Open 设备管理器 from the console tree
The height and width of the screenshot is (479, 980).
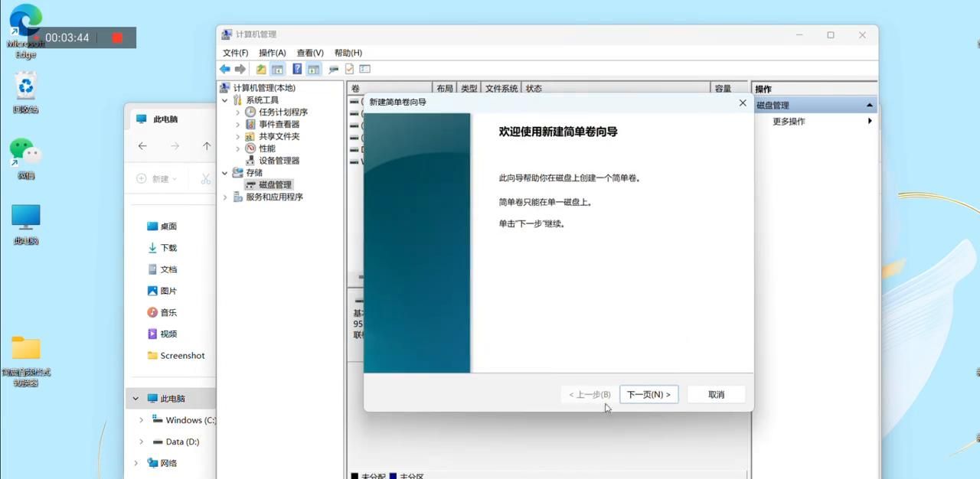[x=280, y=160]
